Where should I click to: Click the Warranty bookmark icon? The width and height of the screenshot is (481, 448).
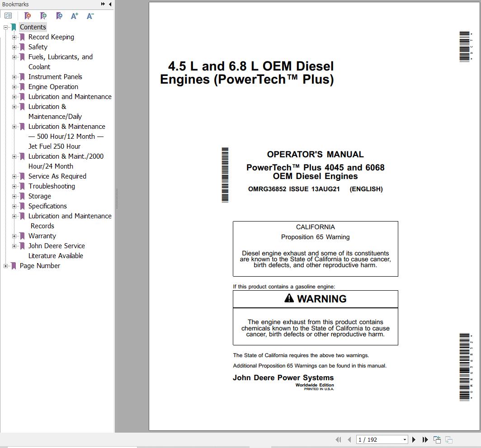click(22, 236)
